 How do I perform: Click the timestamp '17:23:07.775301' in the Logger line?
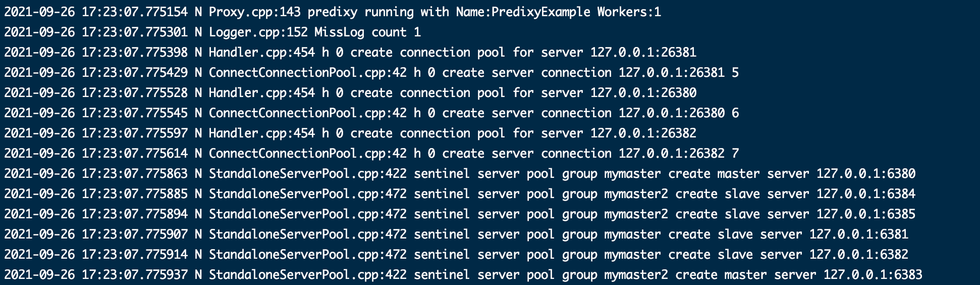135,32
